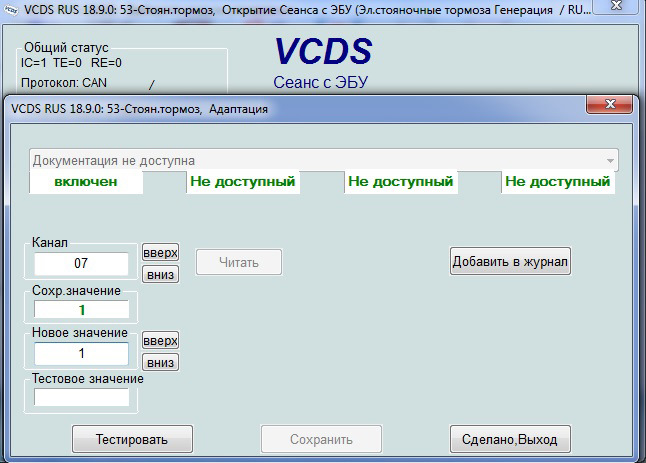The height and width of the screenshot is (463, 646).
Task: Open the documentation dropdown arrow
Action: point(610,161)
